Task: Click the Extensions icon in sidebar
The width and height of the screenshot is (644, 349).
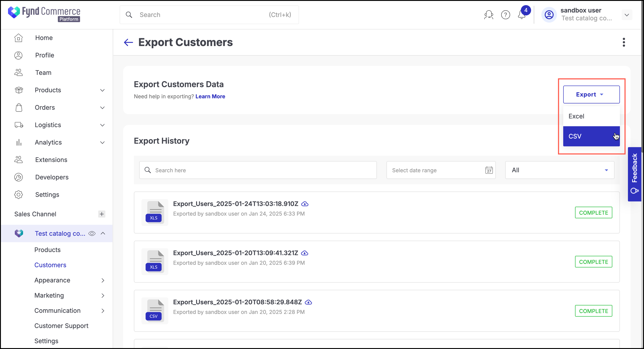Action: point(19,160)
